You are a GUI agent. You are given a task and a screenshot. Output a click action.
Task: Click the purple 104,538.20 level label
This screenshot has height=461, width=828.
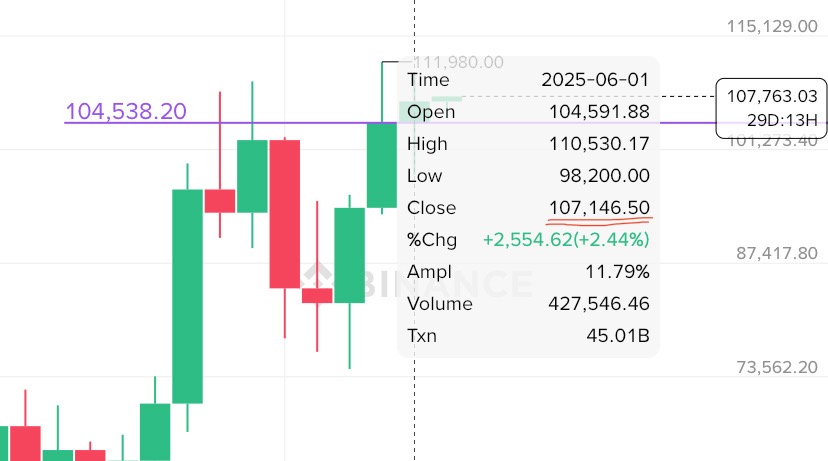tap(126, 111)
